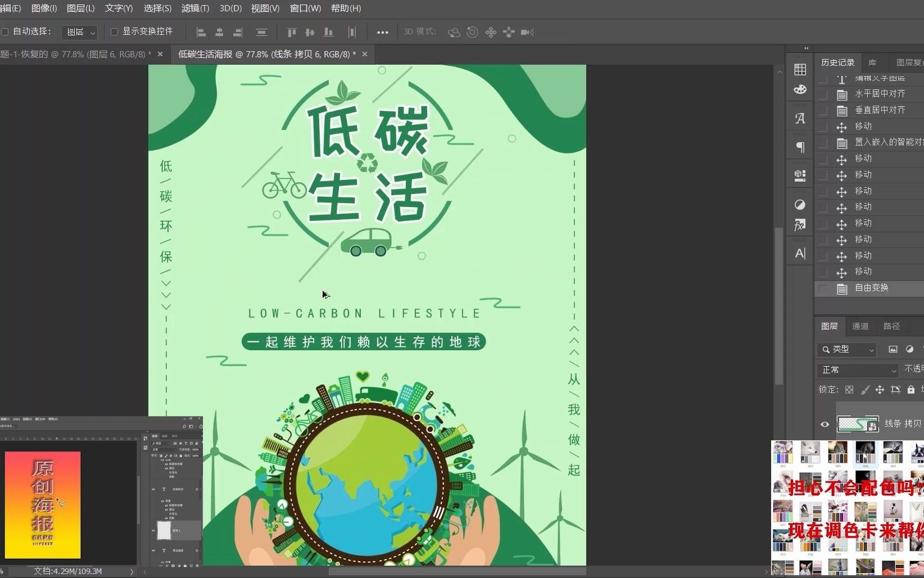Image resolution: width=924 pixels, height=578 pixels.
Task: Switch to the 路径 panel tab
Action: click(891, 326)
